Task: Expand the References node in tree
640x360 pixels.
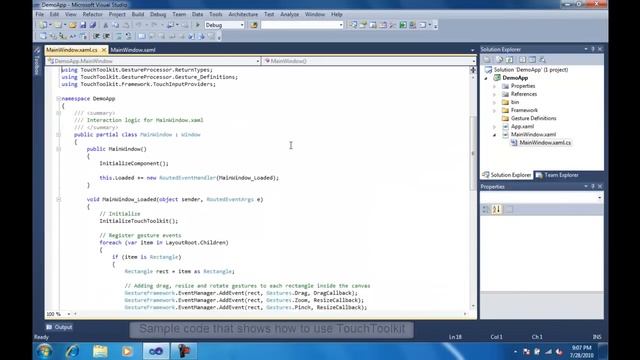Action: 494,94
